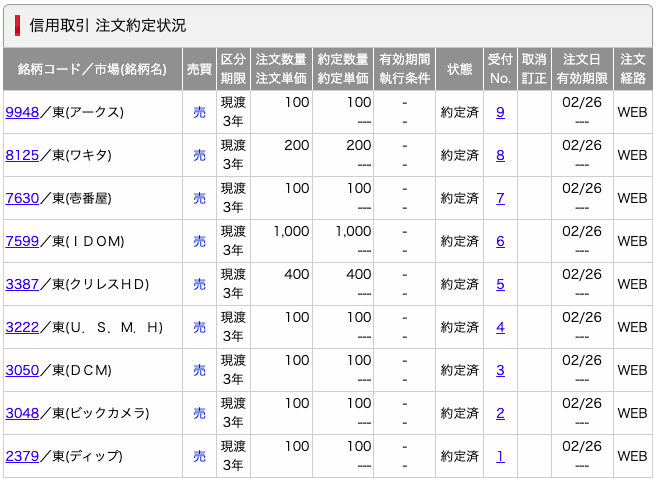Click the 状態 column header
Image resolution: width=658 pixels, height=482 pixels.
pyautogui.click(x=460, y=69)
